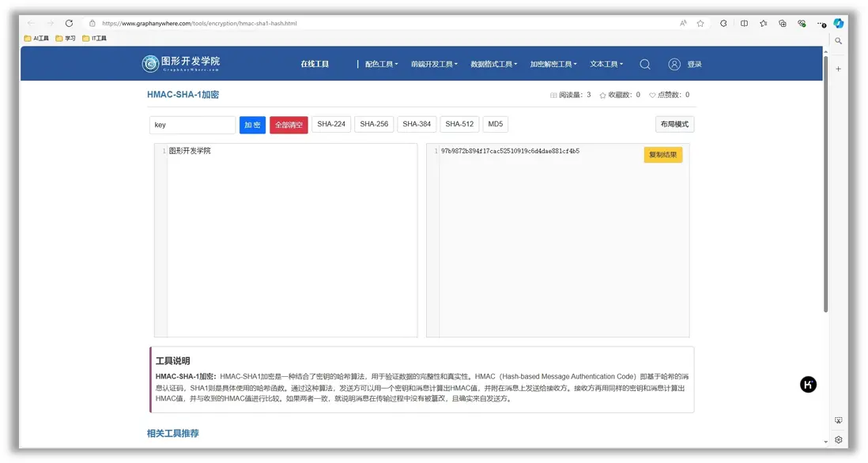This screenshot has width=868, height=463.
Task: Click the lock icon in the address bar
Action: [92, 23]
